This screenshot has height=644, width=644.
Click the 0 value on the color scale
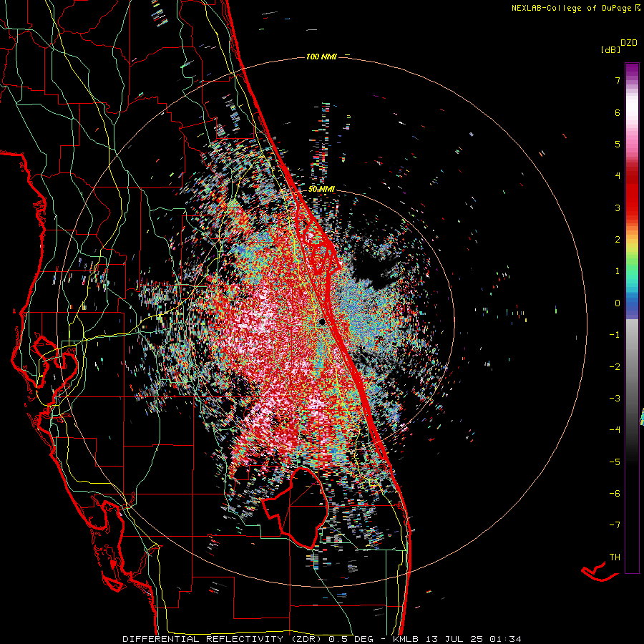pos(618,303)
